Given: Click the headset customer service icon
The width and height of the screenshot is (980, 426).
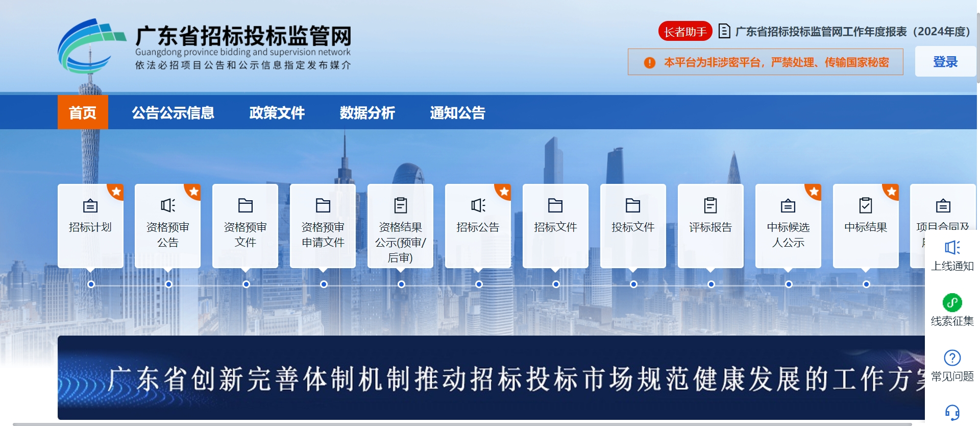Looking at the screenshot, I should [952, 412].
